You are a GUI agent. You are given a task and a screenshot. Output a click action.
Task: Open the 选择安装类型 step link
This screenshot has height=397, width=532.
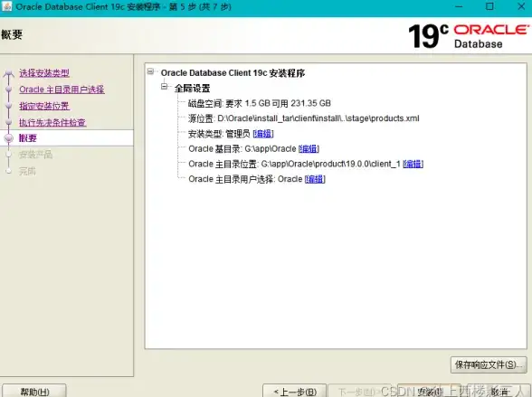pos(44,73)
